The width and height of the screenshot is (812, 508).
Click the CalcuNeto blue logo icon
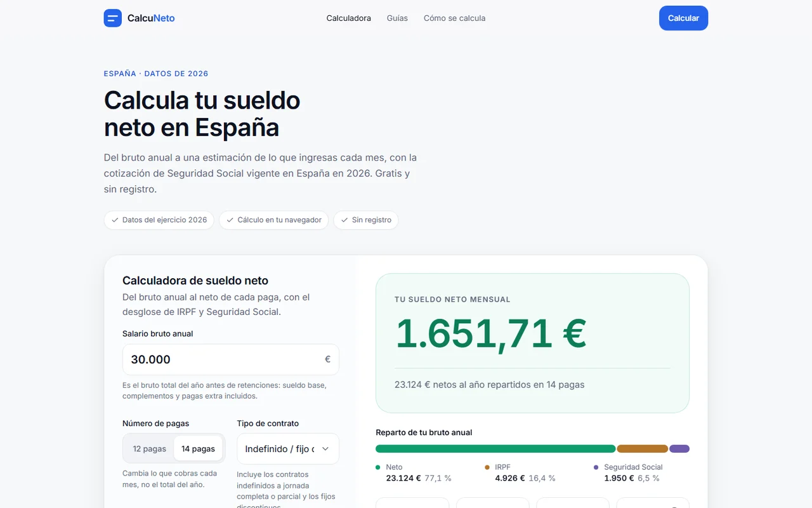(113, 18)
